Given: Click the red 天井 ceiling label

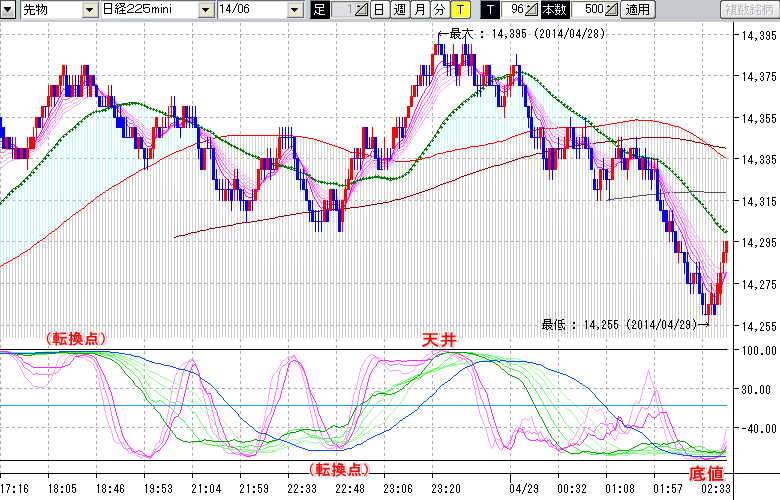Looking at the screenshot, I should click(439, 341).
